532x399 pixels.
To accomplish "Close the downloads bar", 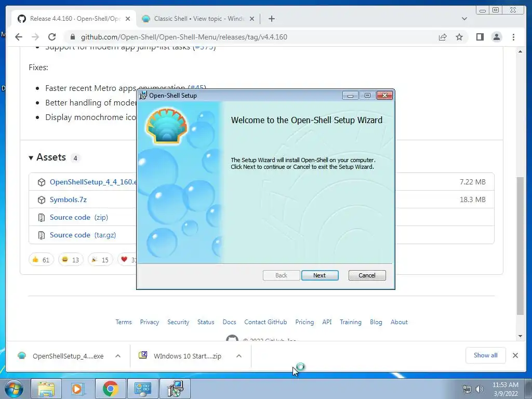I will point(515,355).
